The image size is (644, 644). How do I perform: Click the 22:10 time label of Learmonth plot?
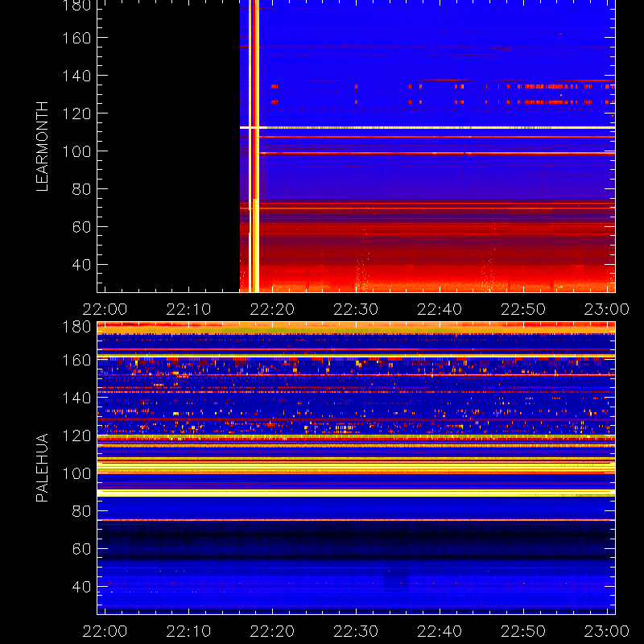[188, 309]
